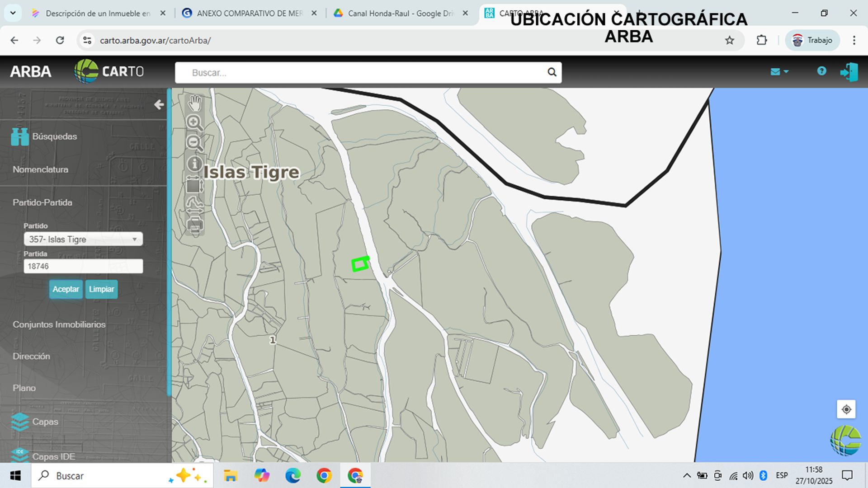
Task: Click the print map icon
Action: 194,225
